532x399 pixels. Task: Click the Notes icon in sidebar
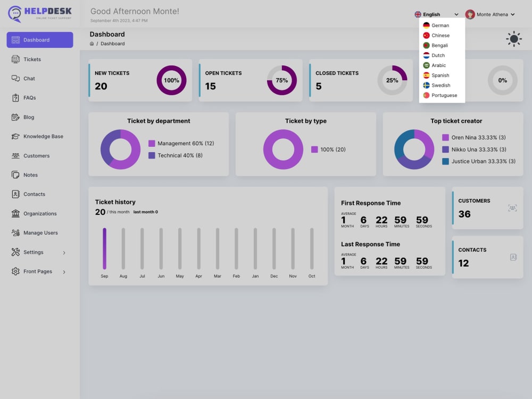(x=15, y=174)
